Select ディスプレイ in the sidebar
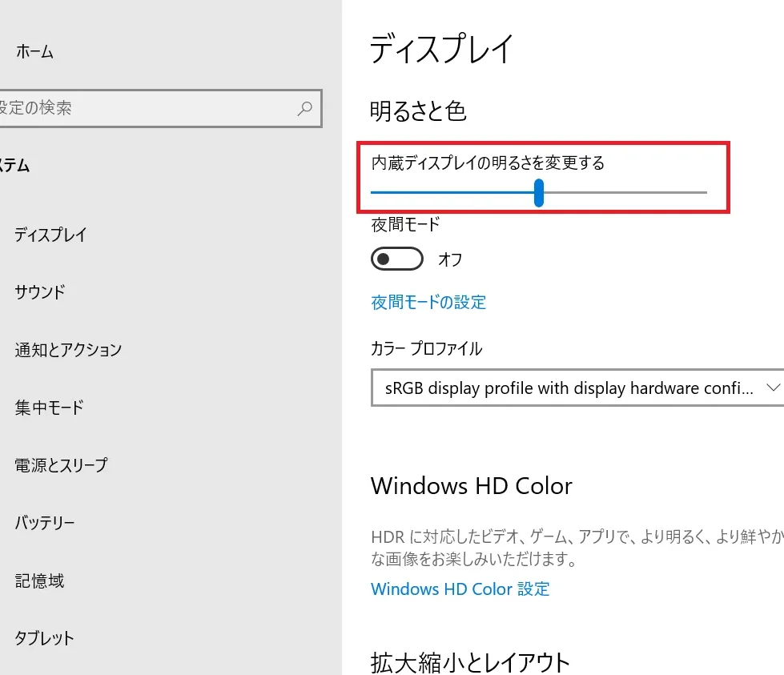 click(50, 235)
